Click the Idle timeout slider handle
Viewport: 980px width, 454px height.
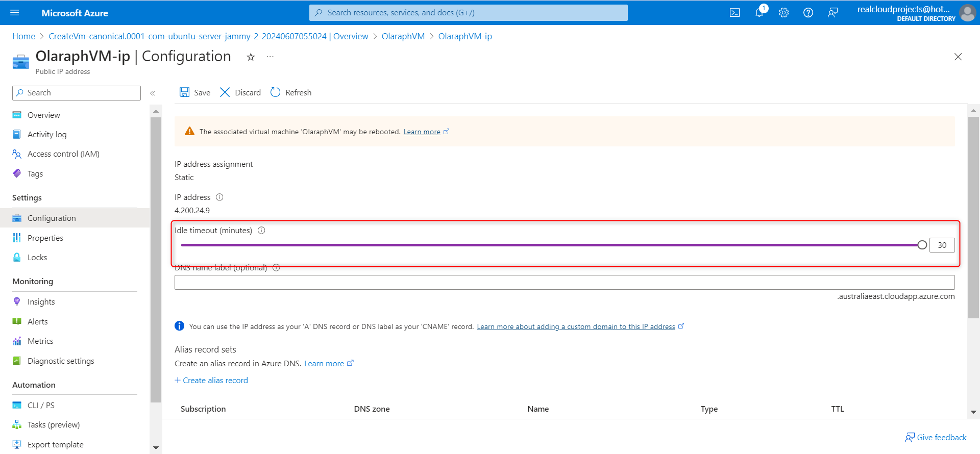[922, 245]
